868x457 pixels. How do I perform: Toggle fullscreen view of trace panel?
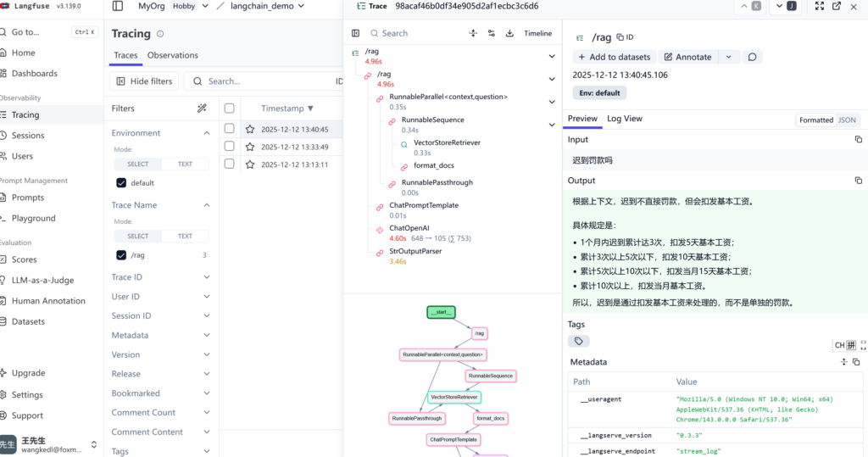(x=819, y=6)
